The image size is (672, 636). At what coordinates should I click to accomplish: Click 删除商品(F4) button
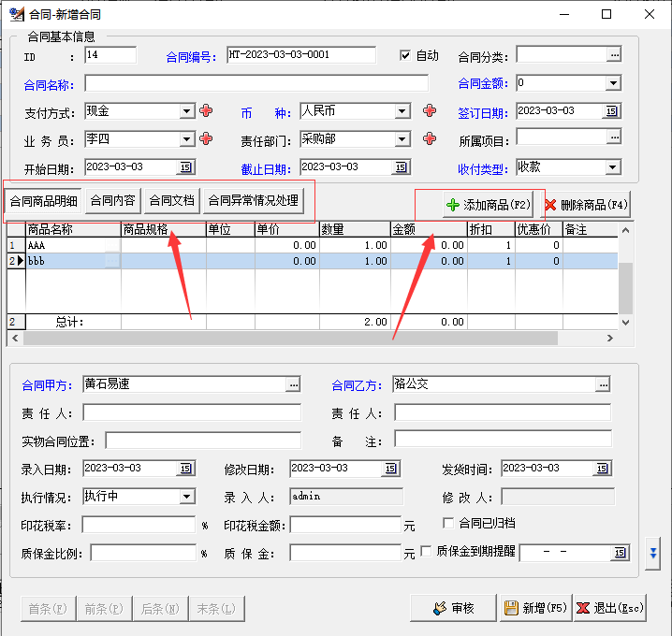pyautogui.click(x=587, y=205)
